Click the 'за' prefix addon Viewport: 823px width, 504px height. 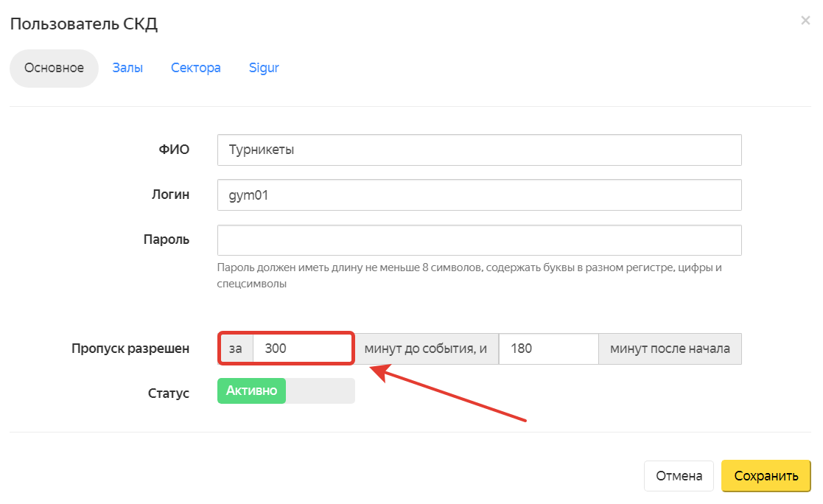click(236, 349)
